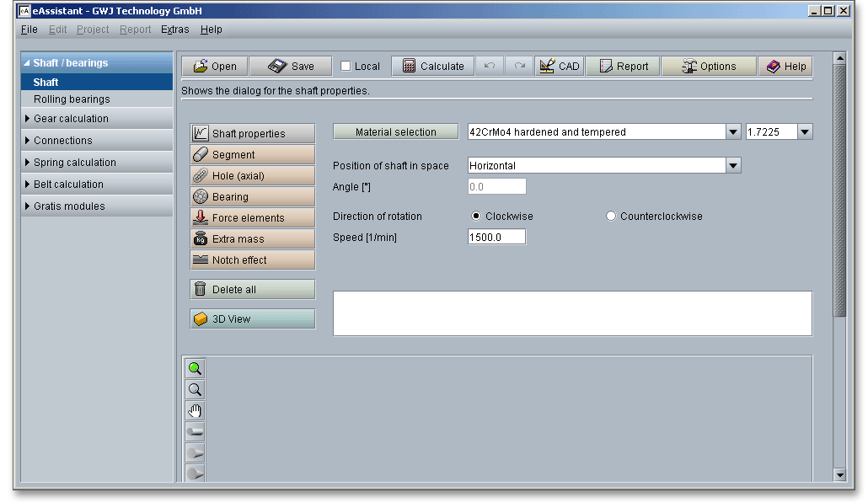Viewport: 868px width, 503px height.
Task: Click the Speed input field
Action: click(x=496, y=238)
